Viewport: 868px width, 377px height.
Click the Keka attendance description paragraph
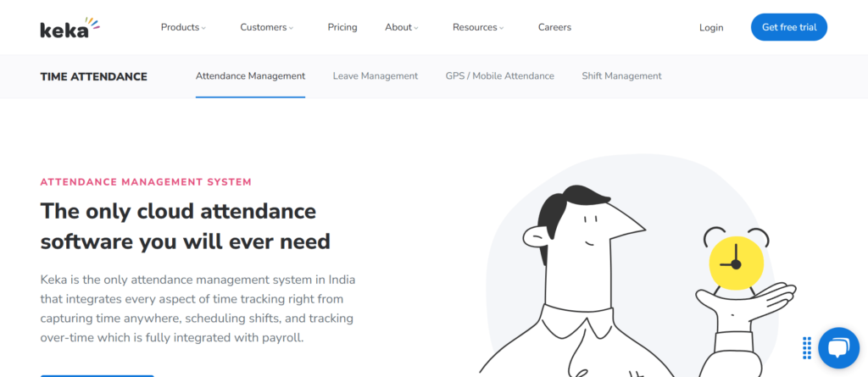pos(198,308)
